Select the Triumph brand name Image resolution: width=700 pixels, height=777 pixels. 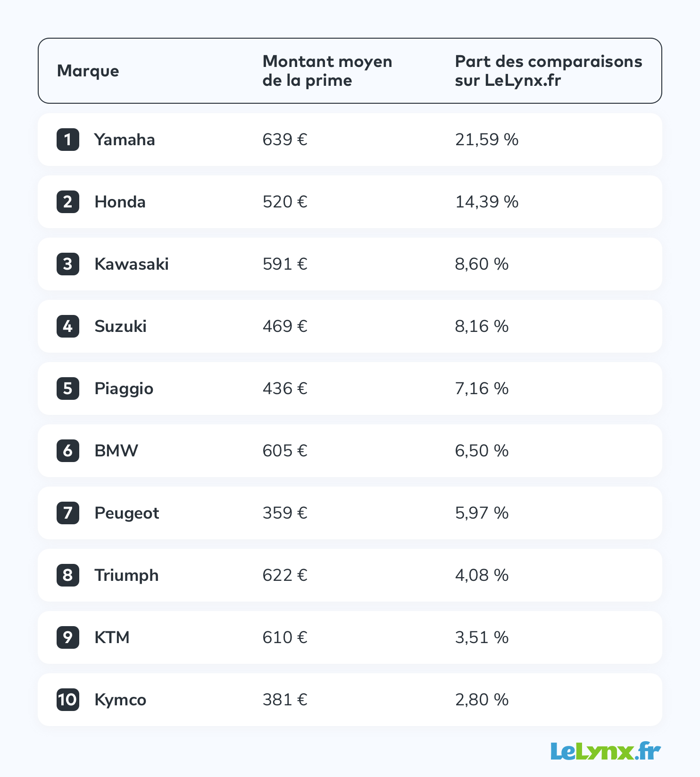[x=126, y=576]
